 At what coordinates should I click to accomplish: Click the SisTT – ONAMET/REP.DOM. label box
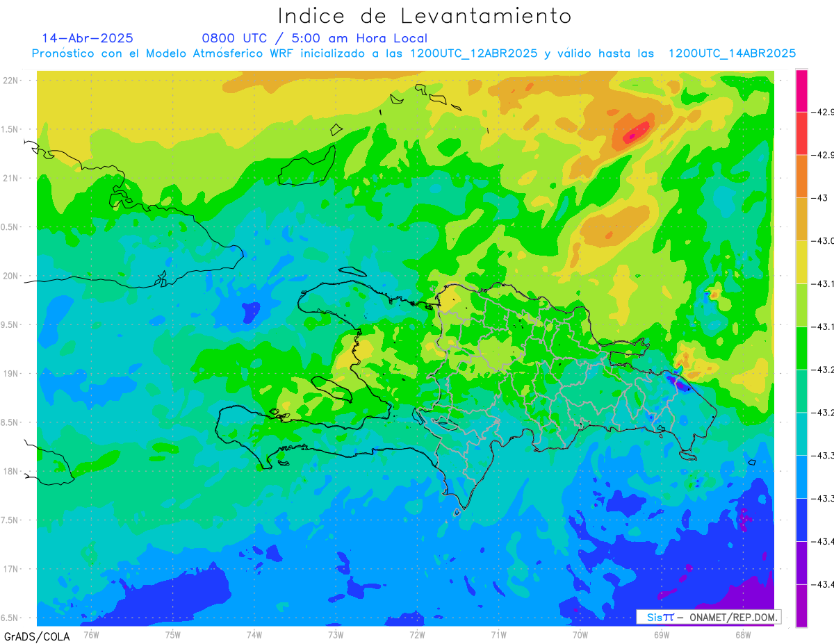(708, 617)
